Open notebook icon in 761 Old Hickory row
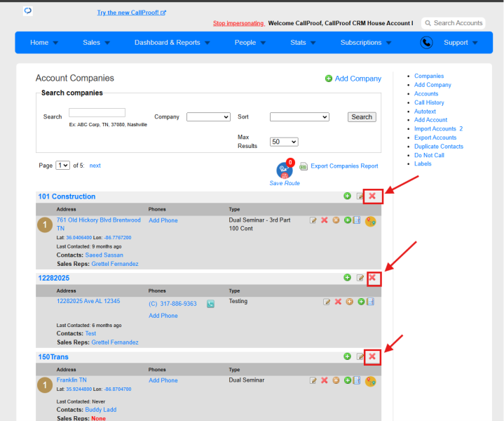 point(357,220)
